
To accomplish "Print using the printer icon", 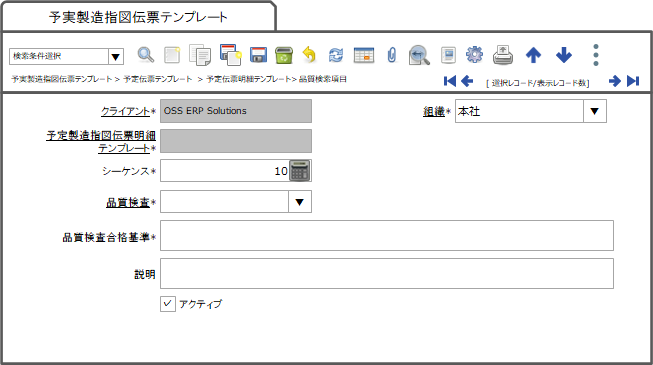I will [x=503, y=55].
